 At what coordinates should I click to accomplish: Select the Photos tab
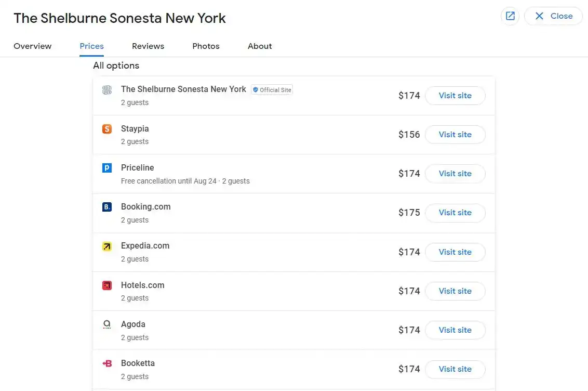pyautogui.click(x=206, y=46)
